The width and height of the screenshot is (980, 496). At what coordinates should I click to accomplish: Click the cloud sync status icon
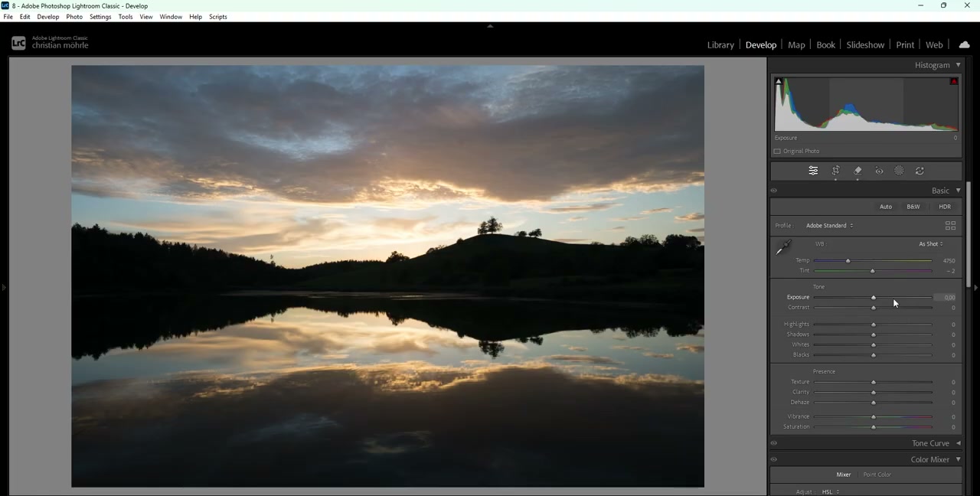tap(964, 45)
